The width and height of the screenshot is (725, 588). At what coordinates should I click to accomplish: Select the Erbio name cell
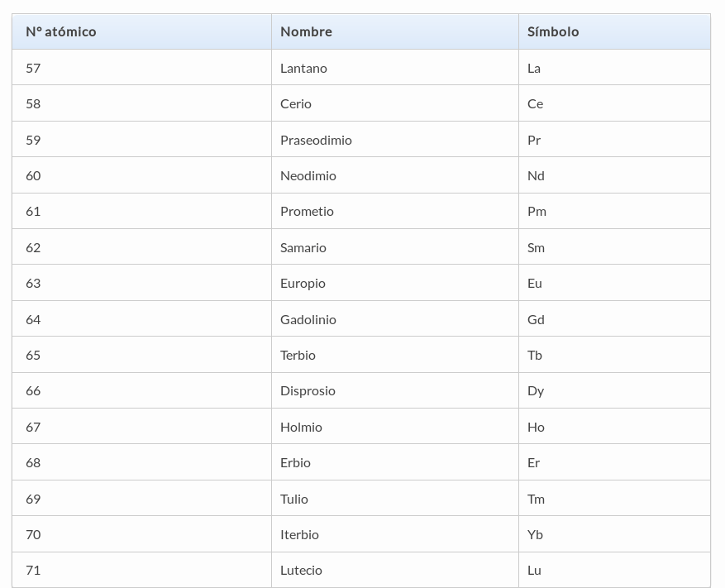coord(395,462)
